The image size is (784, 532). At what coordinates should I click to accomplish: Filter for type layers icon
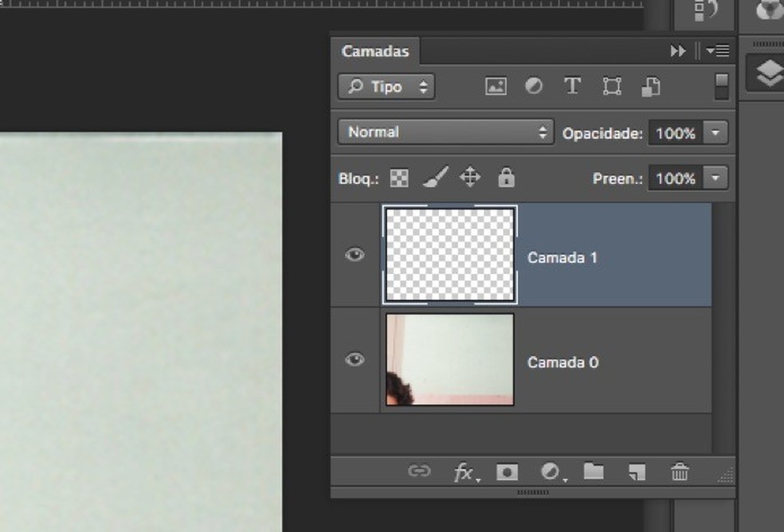[x=572, y=86]
